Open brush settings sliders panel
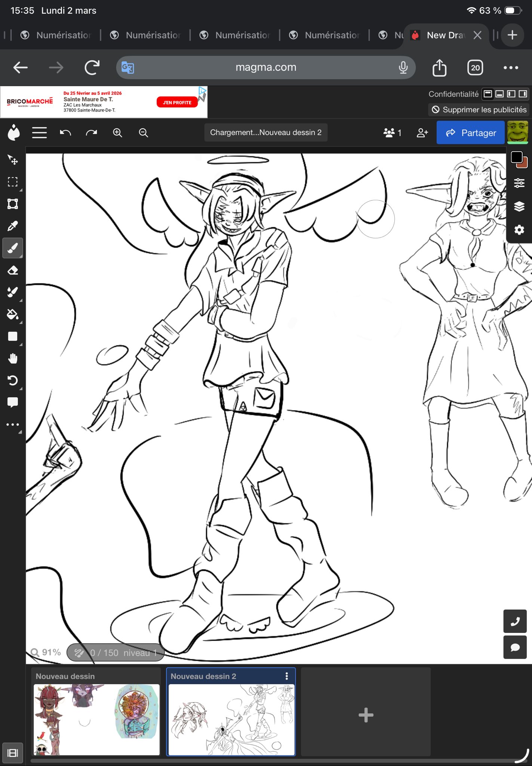 [x=519, y=183]
